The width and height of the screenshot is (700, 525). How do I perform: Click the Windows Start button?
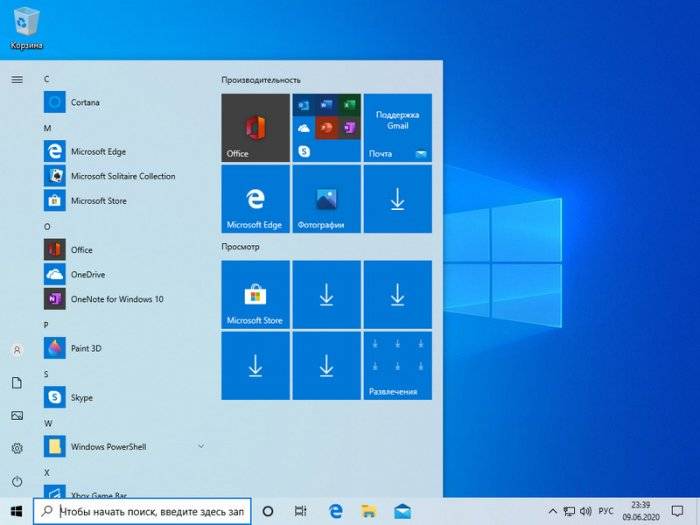[x=16, y=510]
